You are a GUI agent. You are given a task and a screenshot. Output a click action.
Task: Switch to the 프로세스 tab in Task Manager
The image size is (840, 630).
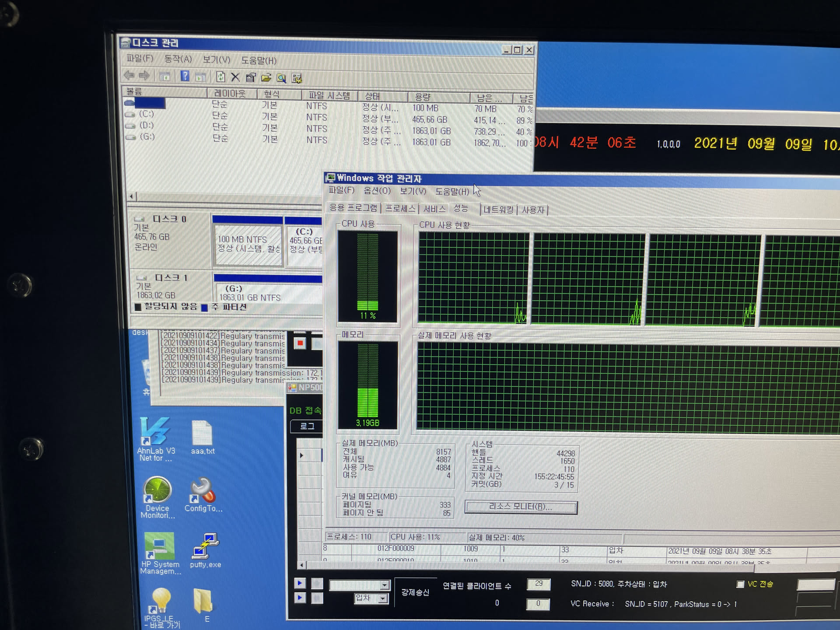click(x=400, y=209)
